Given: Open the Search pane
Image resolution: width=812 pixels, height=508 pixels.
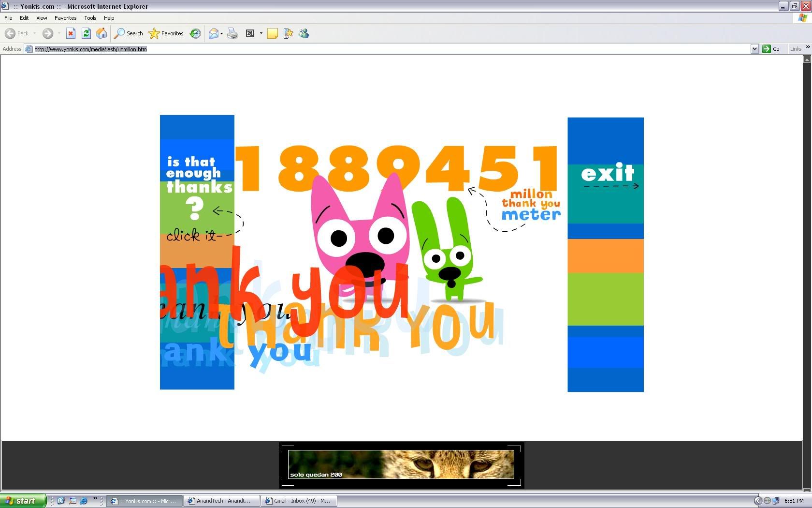Looking at the screenshot, I should click(x=128, y=33).
